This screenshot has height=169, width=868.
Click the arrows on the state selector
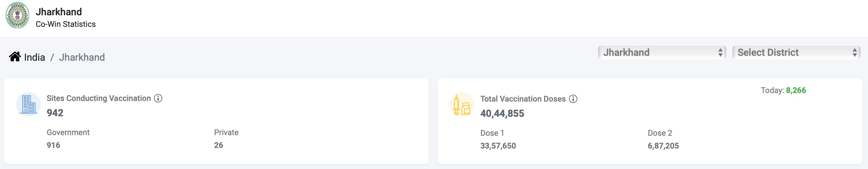pyautogui.click(x=720, y=52)
